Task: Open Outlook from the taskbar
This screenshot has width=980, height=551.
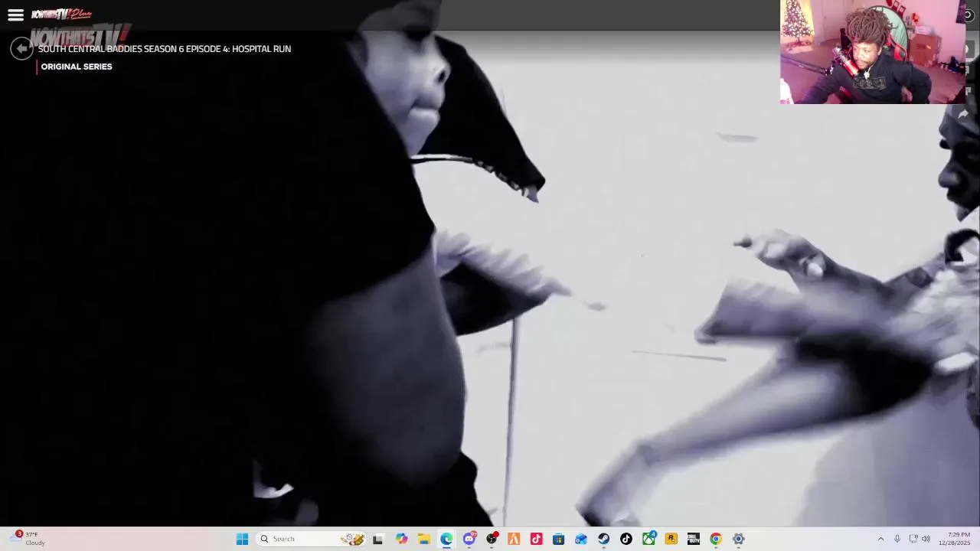Action: tap(581, 539)
